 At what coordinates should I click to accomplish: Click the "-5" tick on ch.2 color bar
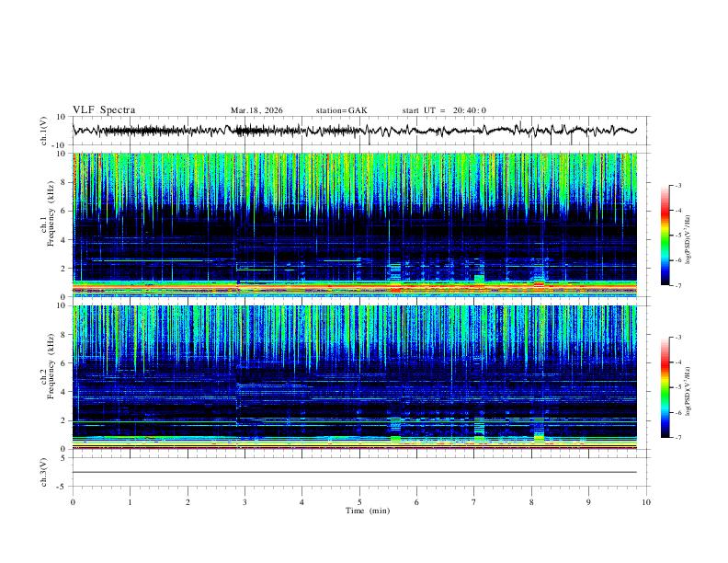[x=677, y=387]
